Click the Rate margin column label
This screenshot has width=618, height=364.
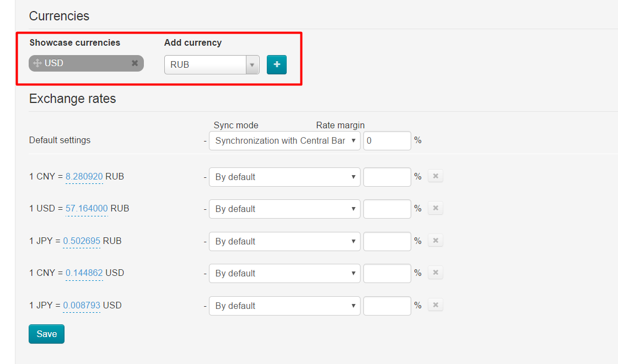click(x=340, y=125)
